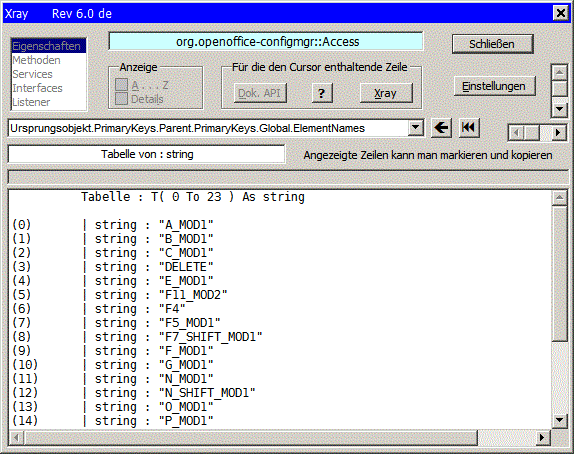Select row (8) "F7_SHIFT_MOD1"
The width and height of the screenshot is (574, 454).
tap(280, 336)
